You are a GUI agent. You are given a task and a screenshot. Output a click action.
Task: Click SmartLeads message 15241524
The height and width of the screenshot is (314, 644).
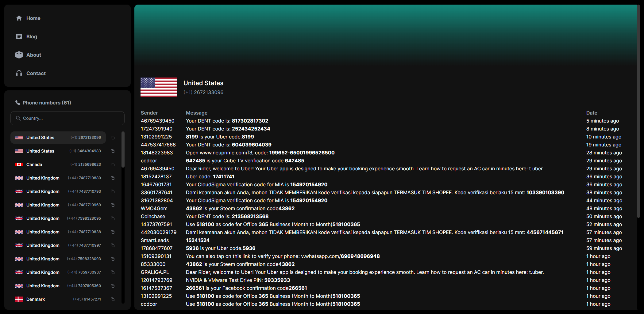(198, 240)
